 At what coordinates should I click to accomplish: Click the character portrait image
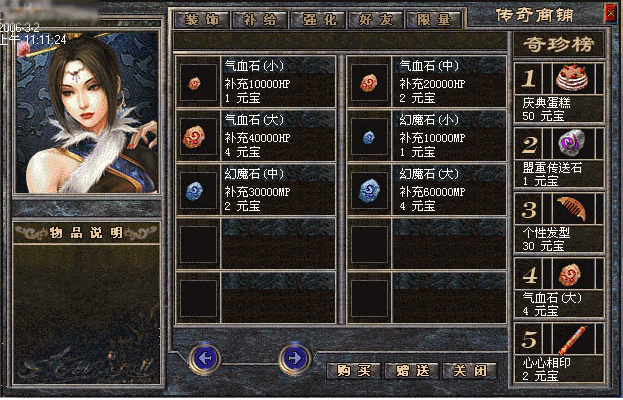pos(87,112)
